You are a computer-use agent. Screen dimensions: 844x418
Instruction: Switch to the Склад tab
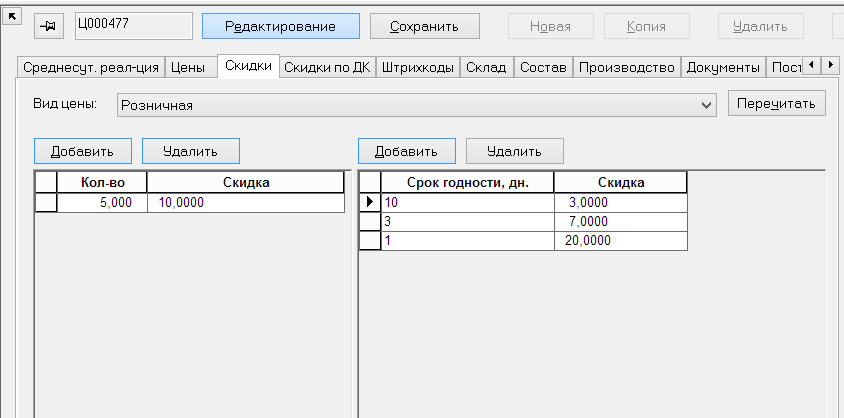pos(486,68)
